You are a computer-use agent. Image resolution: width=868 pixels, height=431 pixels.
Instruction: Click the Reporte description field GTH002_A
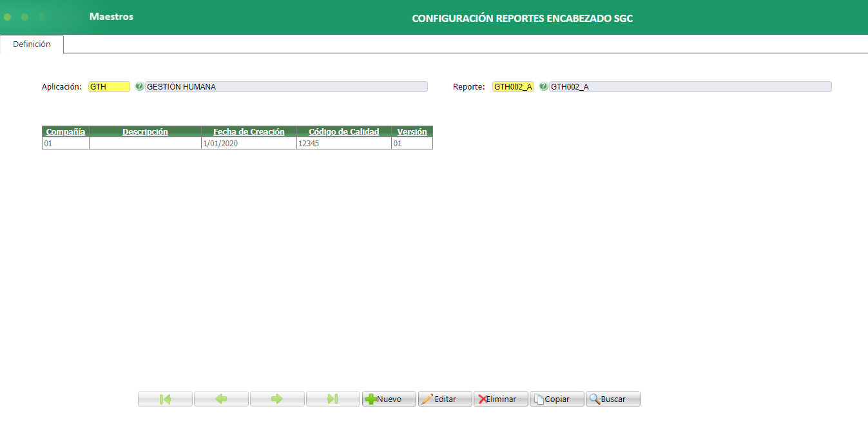click(690, 86)
